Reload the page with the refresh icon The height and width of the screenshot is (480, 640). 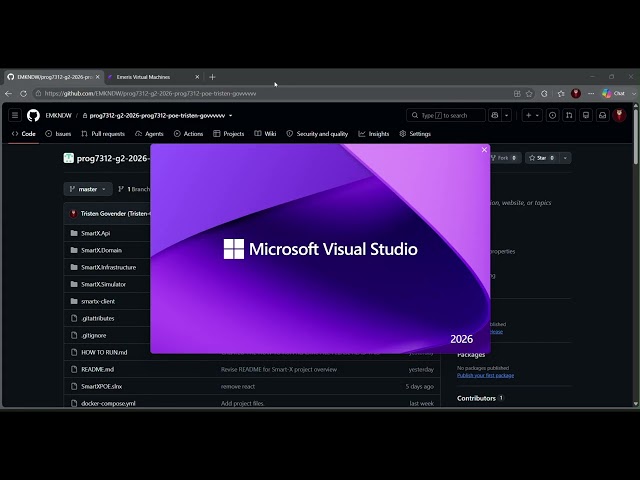click(24, 93)
